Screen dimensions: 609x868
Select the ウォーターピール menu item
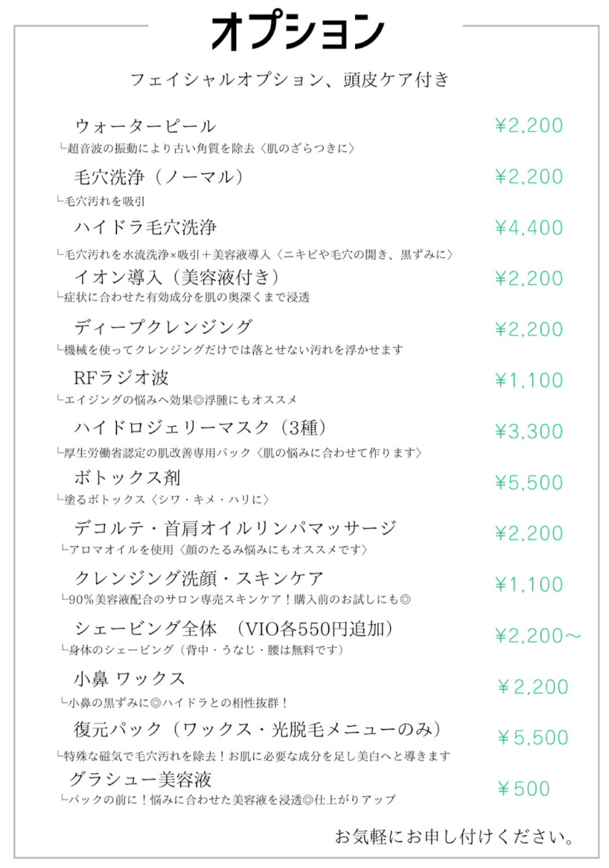pos(145,126)
